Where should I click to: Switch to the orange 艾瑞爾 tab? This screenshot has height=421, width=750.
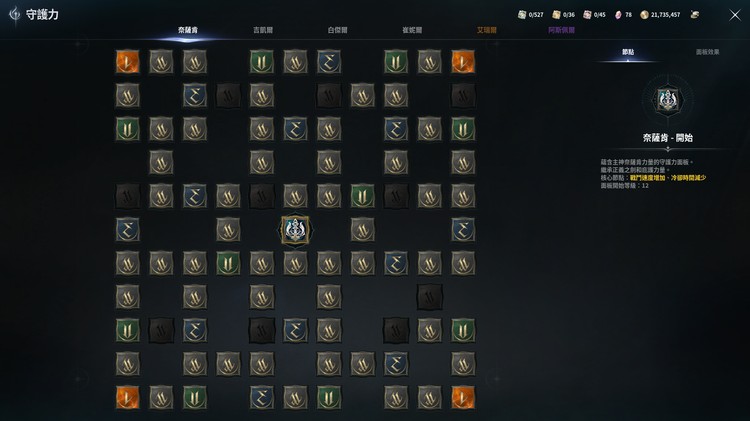coord(486,30)
